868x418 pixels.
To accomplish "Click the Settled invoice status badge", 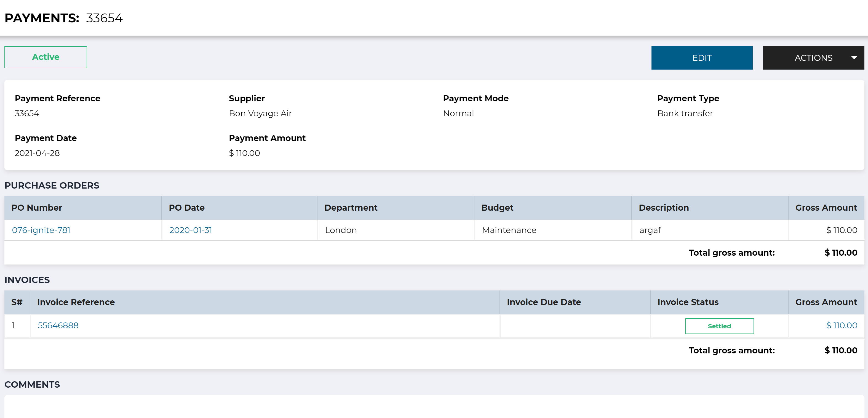I will [x=719, y=326].
